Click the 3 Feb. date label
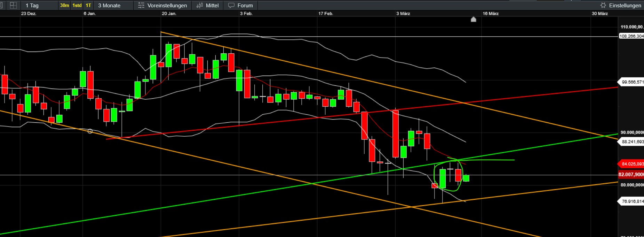Screen dimensions: 644x237 pos(246,14)
